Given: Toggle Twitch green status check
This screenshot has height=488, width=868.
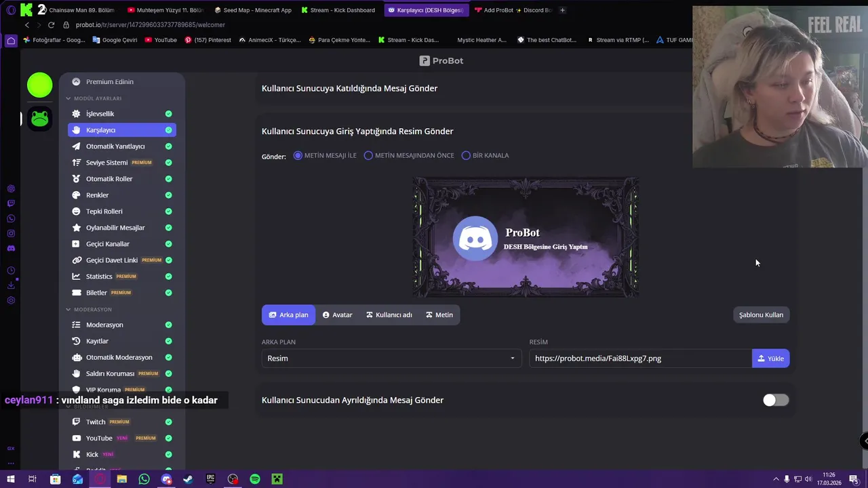Looking at the screenshot, I should pos(168,422).
